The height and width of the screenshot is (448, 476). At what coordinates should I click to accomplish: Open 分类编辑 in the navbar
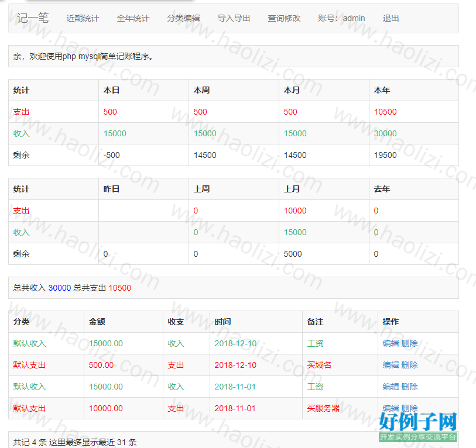click(183, 18)
